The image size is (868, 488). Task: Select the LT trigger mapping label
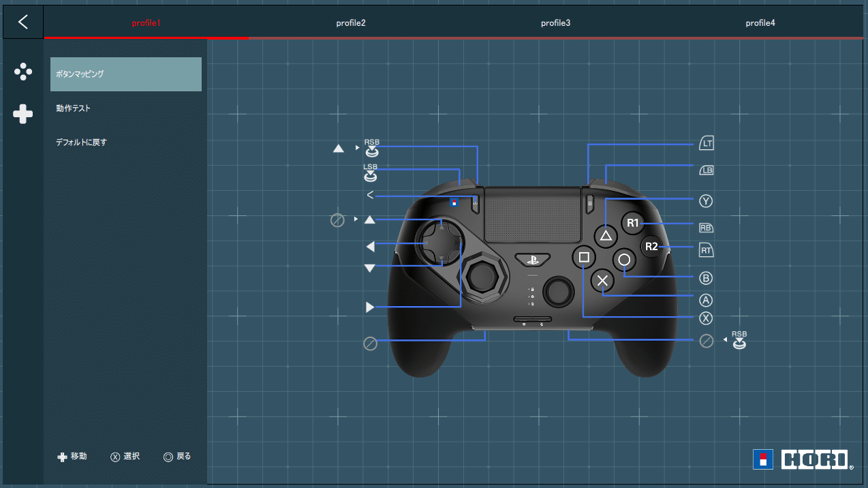707,144
